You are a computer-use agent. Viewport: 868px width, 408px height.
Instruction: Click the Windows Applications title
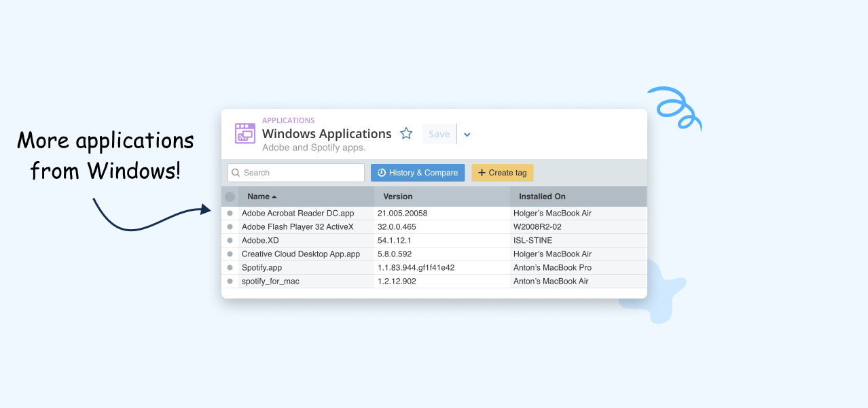point(327,133)
